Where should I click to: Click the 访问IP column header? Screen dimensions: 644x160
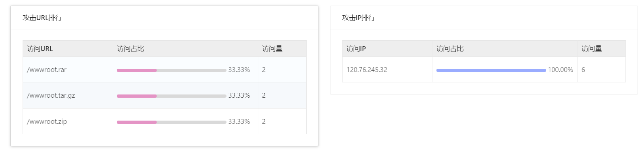[x=356, y=49]
